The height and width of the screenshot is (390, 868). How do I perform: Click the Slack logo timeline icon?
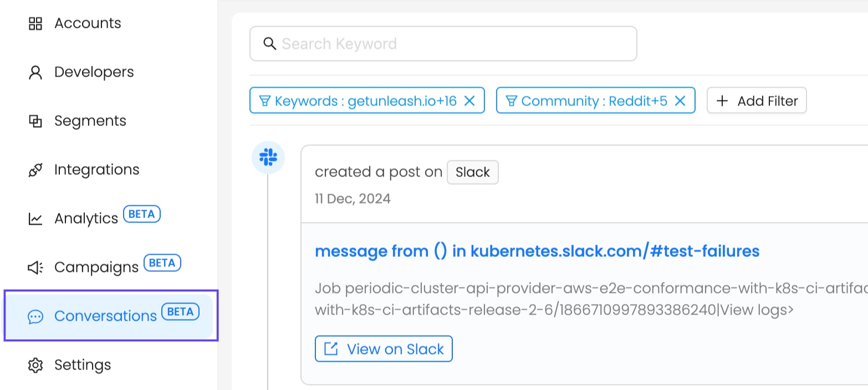[268, 158]
